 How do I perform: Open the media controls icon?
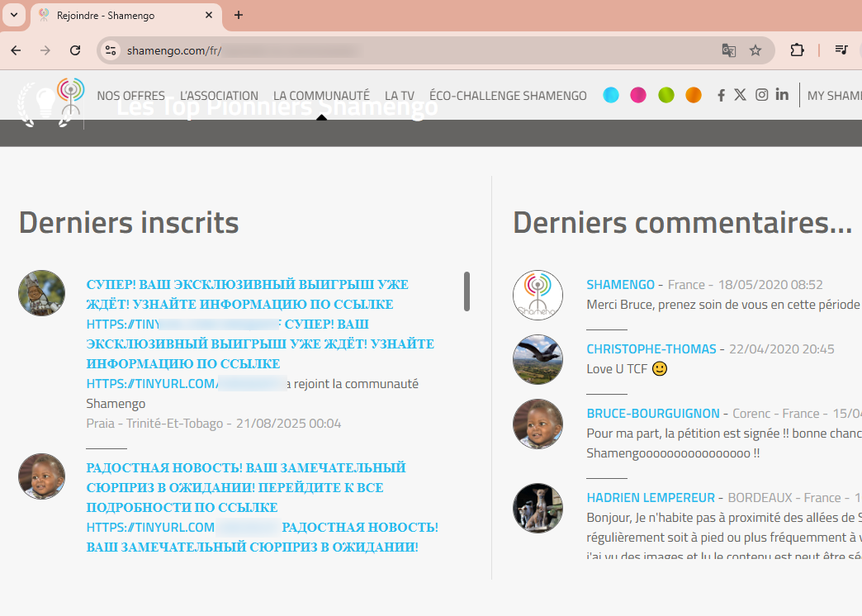click(841, 50)
